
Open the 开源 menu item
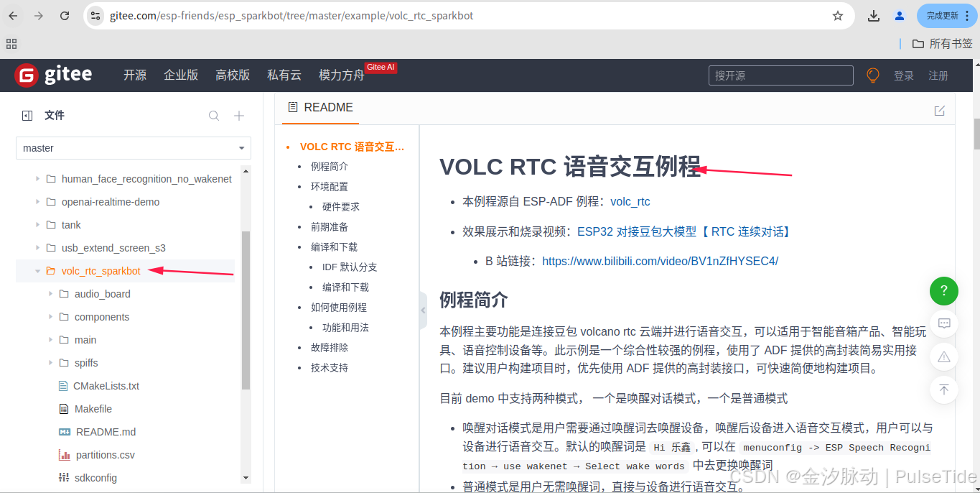(135, 75)
